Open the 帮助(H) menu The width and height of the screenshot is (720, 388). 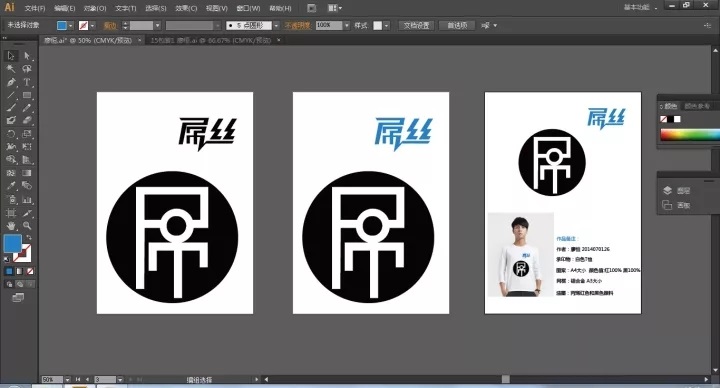click(x=280, y=8)
